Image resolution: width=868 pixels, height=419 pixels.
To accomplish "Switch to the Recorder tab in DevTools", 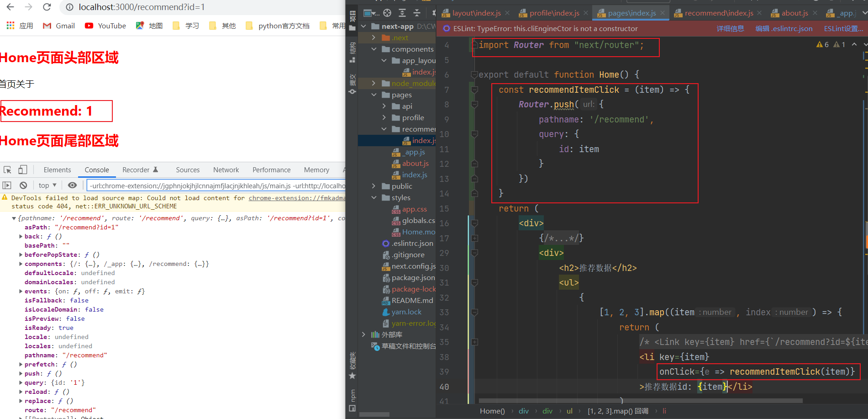I will click(x=140, y=170).
